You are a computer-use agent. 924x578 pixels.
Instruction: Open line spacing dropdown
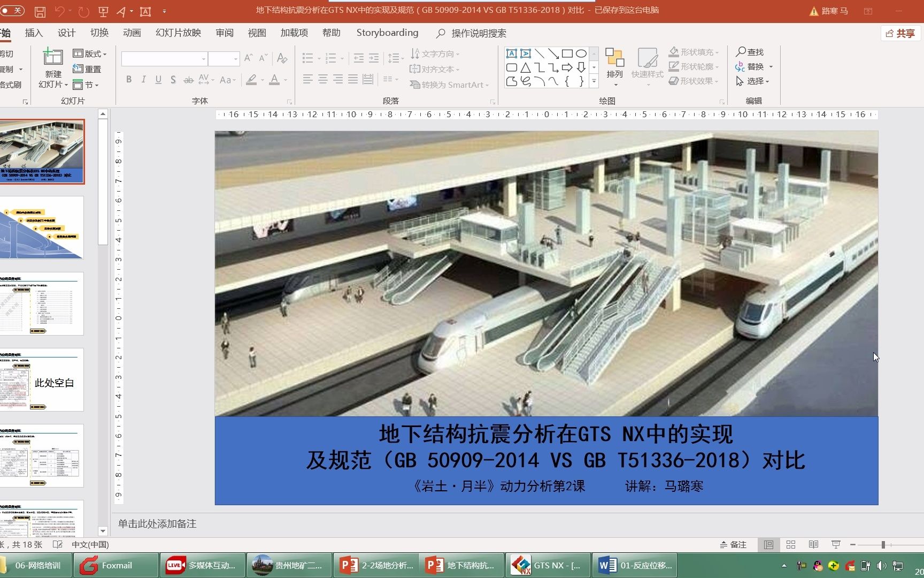click(x=396, y=58)
